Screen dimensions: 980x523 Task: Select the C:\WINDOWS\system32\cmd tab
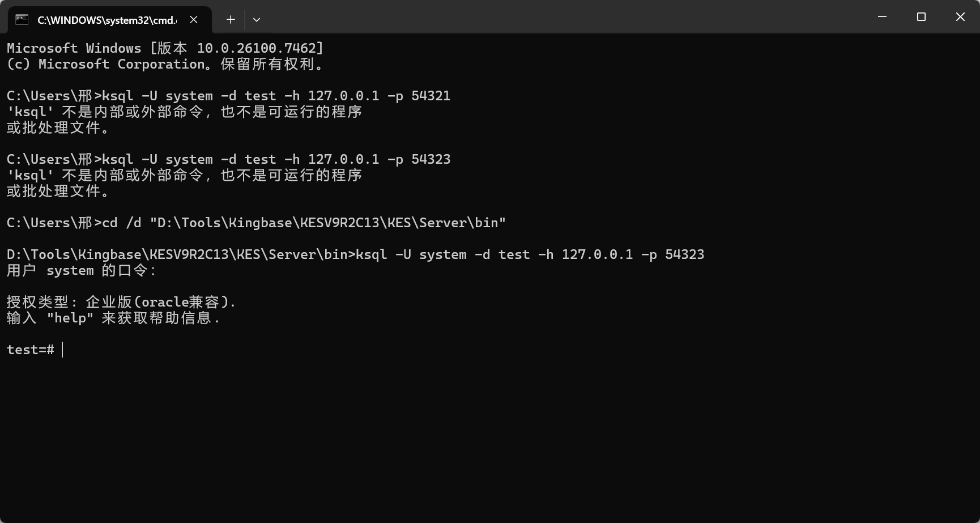pyautogui.click(x=106, y=20)
